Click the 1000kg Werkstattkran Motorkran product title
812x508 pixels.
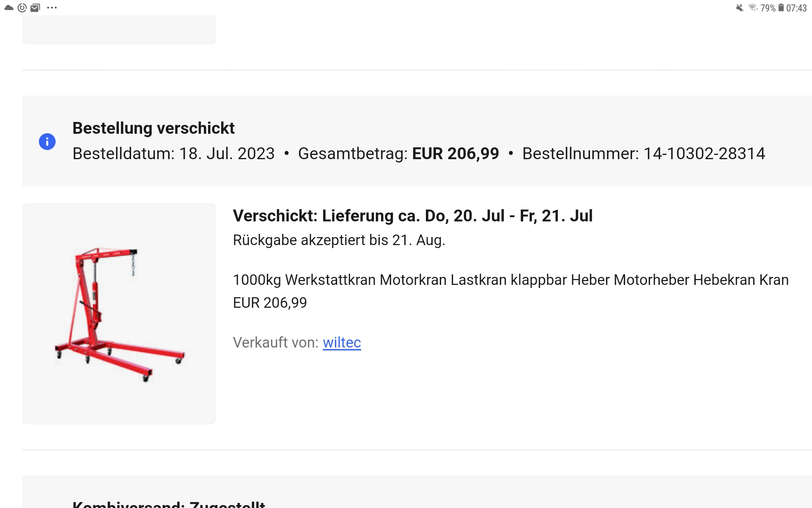[511, 280]
